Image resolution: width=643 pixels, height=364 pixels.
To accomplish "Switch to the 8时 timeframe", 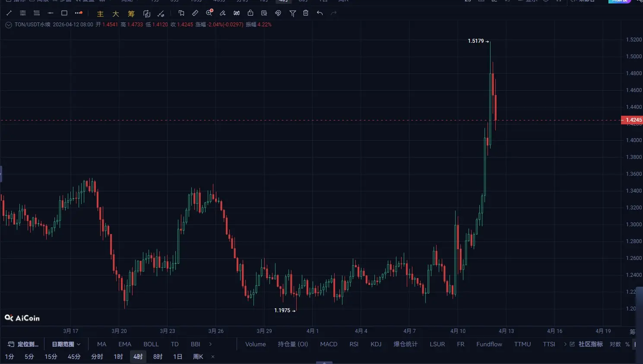I will 158,357.
